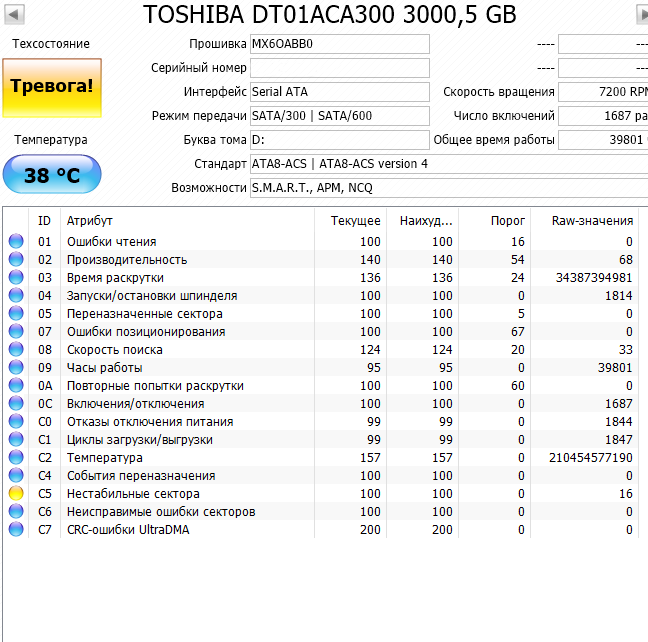Click the Возможности S.M.A.R.T., APM, NCQ field
This screenshot has width=648, height=642.
[x=449, y=188]
